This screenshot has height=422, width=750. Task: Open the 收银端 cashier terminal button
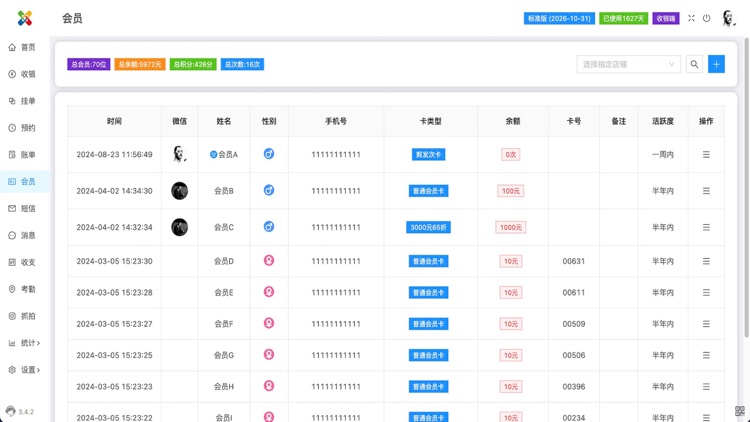(666, 18)
